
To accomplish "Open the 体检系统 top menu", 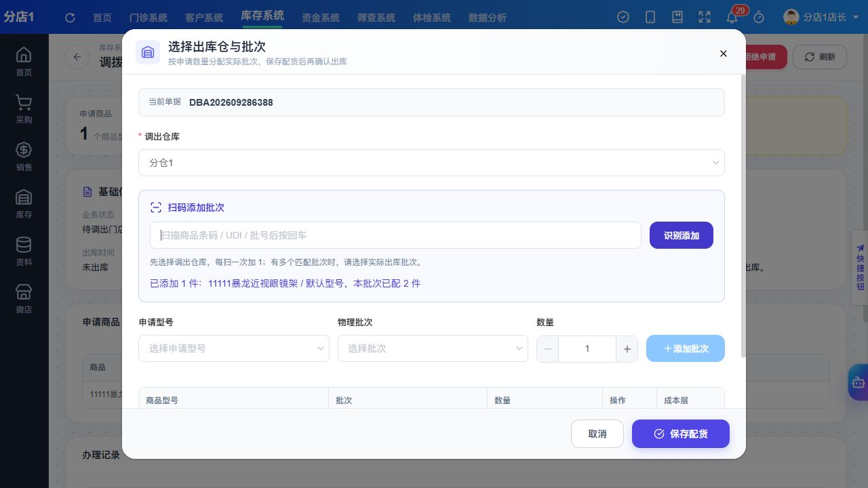I will click(432, 18).
